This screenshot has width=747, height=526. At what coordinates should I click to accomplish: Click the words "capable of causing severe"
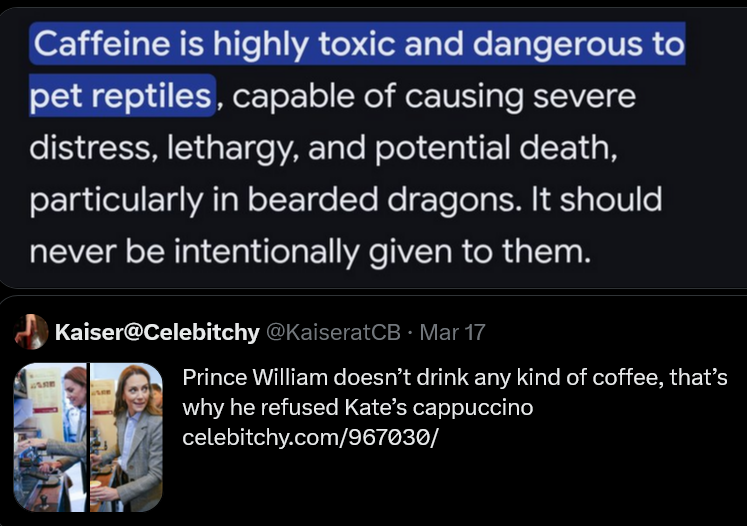[434, 97]
